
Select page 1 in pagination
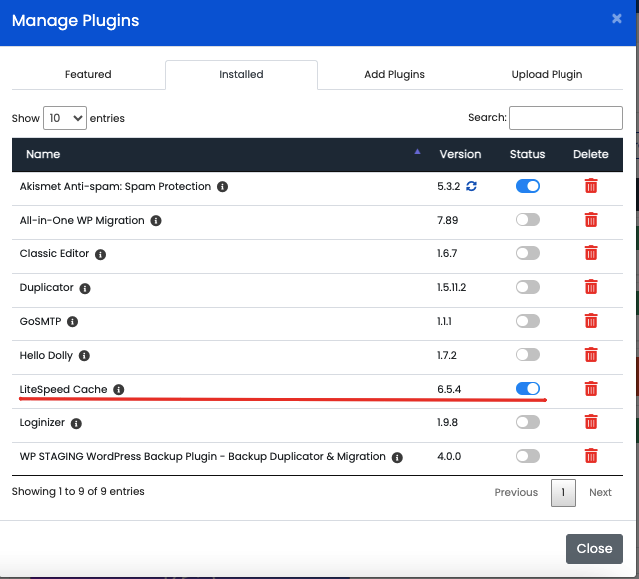coord(563,493)
